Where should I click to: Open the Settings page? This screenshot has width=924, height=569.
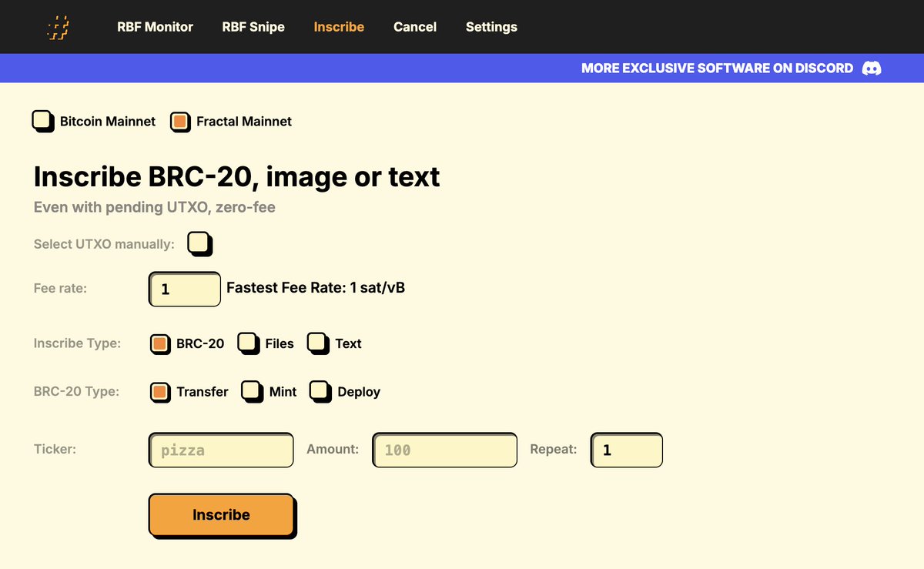pyautogui.click(x=491, y=27)
